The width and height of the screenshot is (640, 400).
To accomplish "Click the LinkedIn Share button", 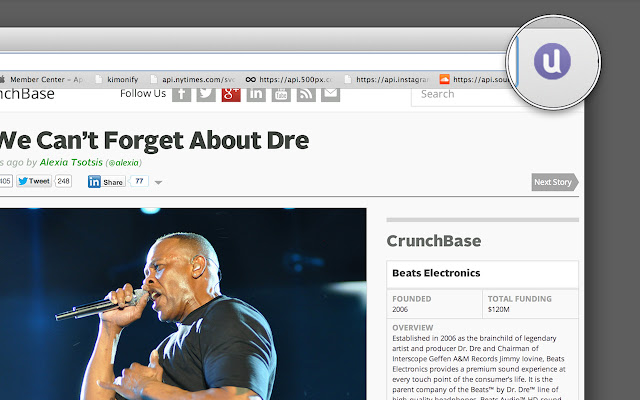I will tap(106, 182).
